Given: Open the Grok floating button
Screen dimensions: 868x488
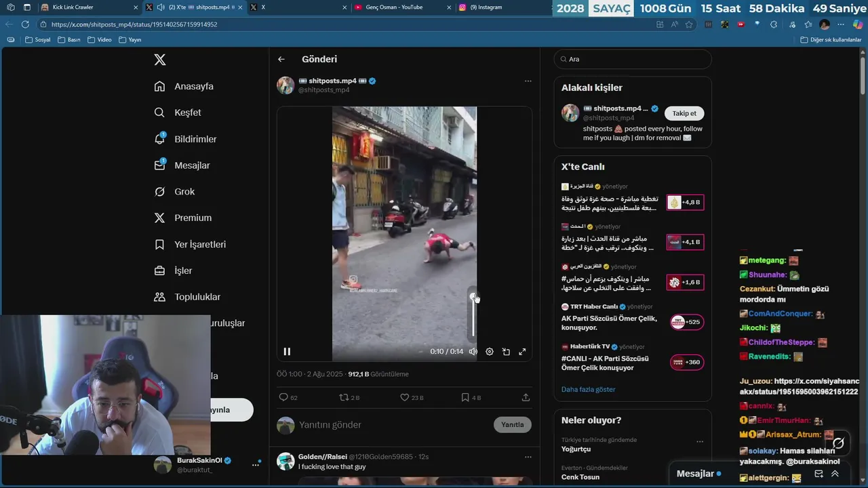Looking at the screenshot, I should click(839, 443).
